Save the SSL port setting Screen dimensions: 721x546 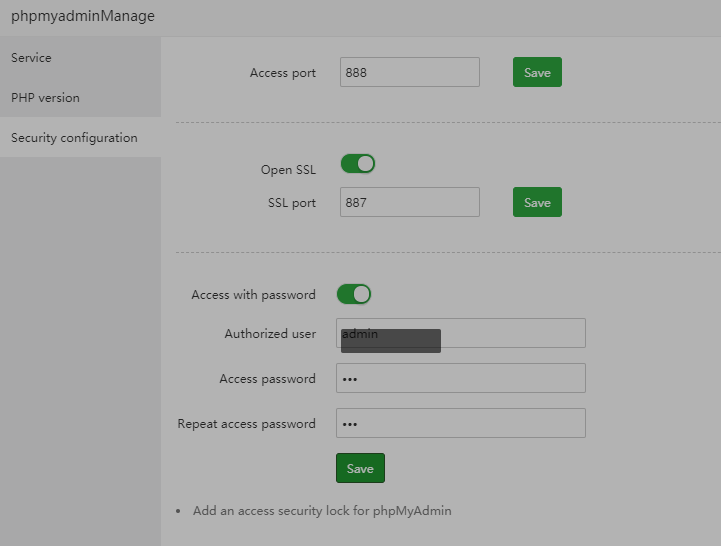537,203
